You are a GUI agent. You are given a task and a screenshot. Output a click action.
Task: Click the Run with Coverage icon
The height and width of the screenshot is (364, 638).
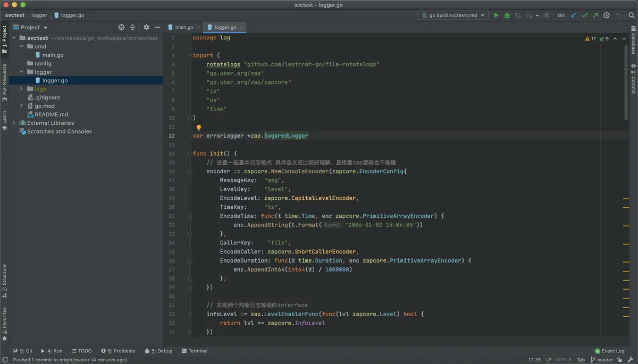(518, 15)
